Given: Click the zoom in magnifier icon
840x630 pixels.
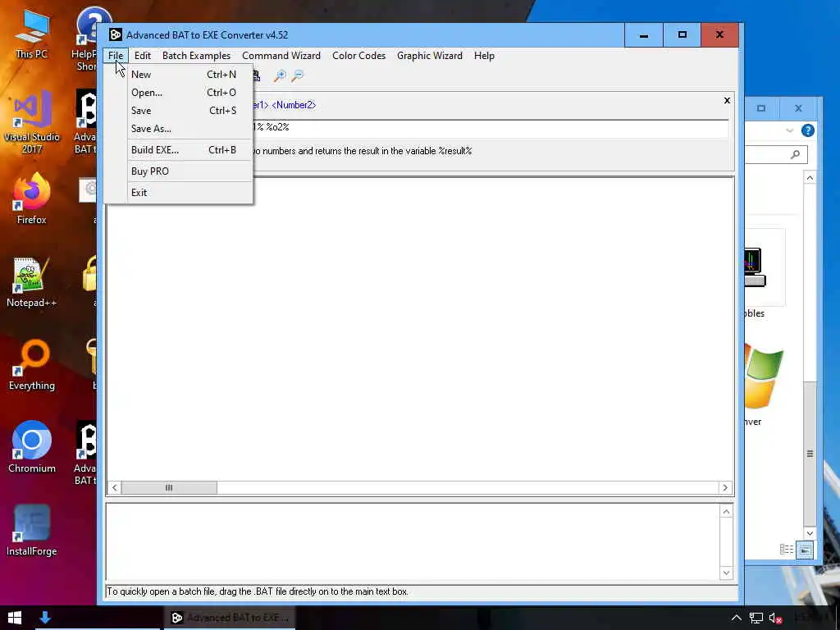Looking at the screenshot, I should click(280, 75).
